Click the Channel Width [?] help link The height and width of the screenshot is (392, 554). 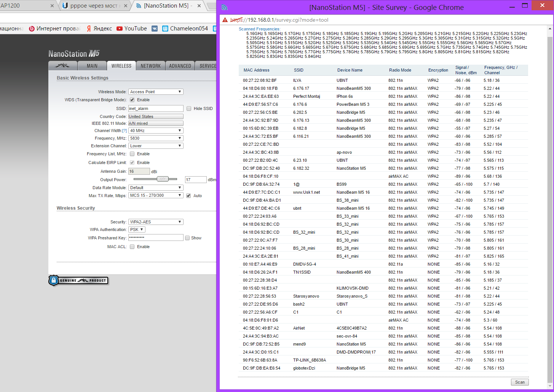tap(125, 131)
